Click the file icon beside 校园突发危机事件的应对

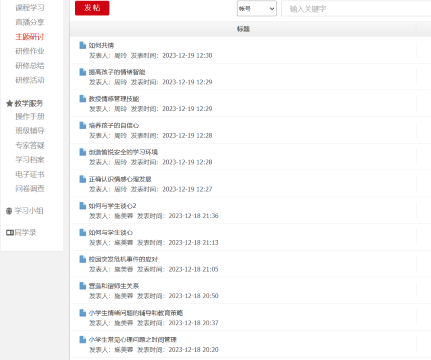[x=83, y=259]
